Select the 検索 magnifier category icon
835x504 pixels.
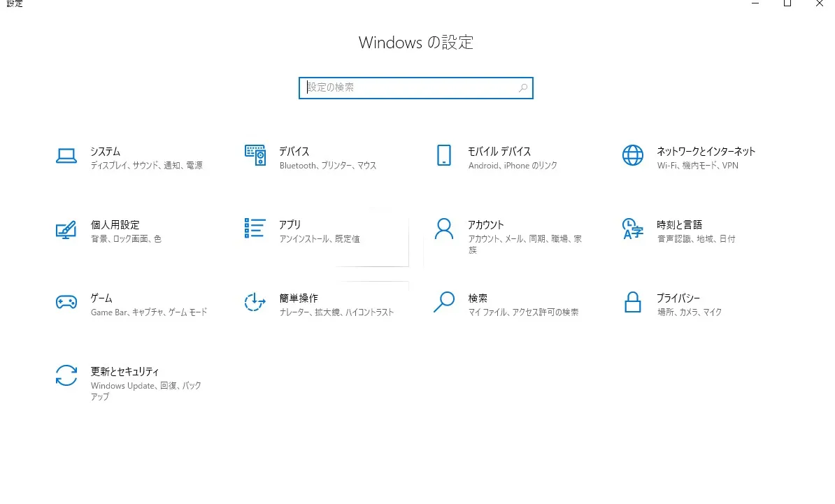pos(443,302)
